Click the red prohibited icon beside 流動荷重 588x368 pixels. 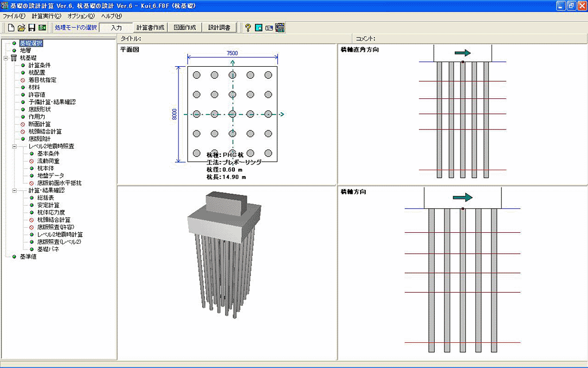pos(32,161)
